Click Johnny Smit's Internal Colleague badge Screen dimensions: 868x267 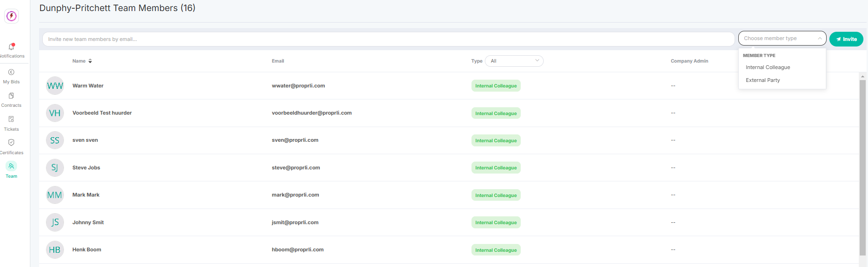coord(496,222)
